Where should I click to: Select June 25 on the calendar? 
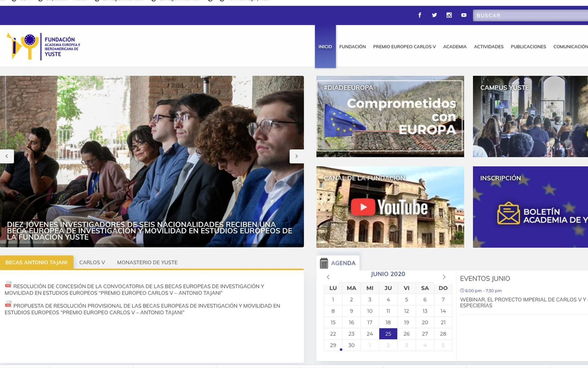coord(388,334)
